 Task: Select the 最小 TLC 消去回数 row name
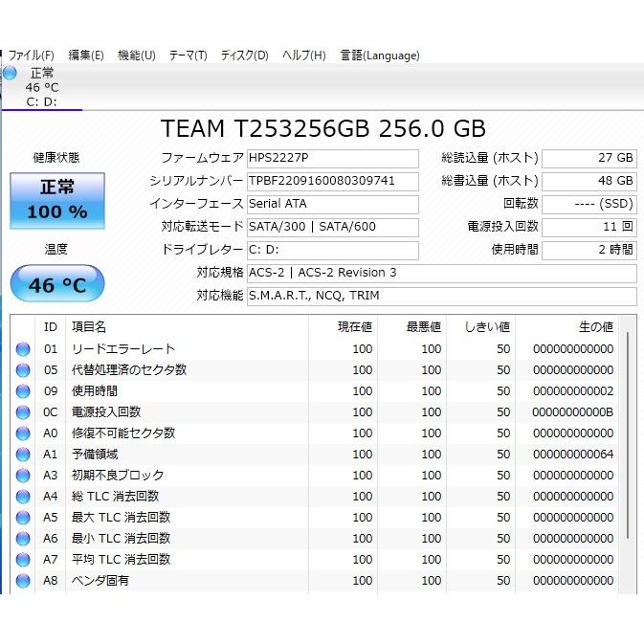(x=121, y=539)
